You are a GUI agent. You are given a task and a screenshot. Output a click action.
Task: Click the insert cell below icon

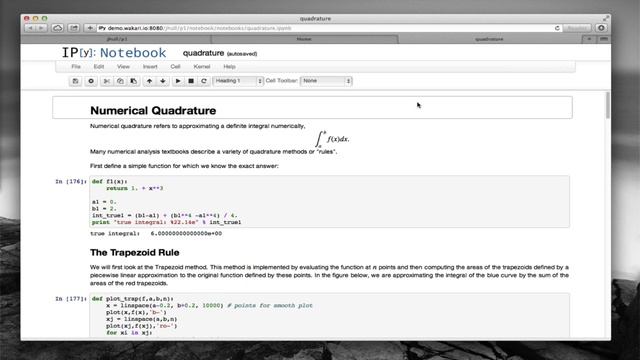point(91,81)
